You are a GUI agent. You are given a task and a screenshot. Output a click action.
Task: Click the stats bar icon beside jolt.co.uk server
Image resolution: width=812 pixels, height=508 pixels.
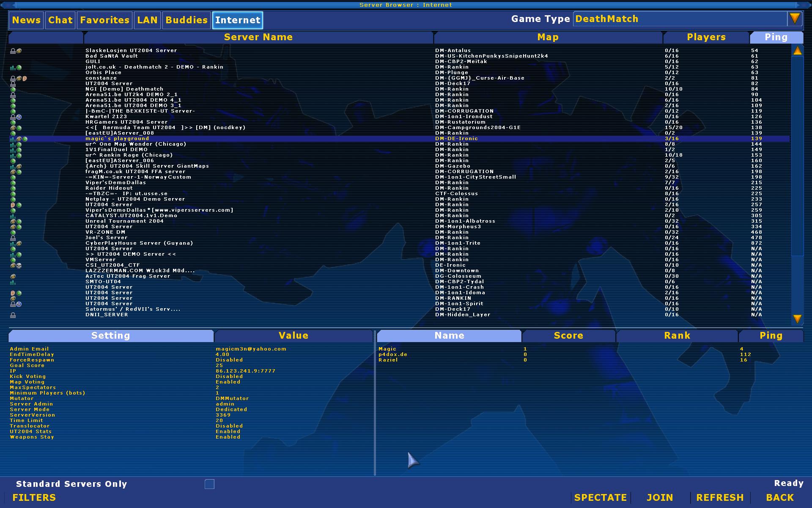(13, 67)
